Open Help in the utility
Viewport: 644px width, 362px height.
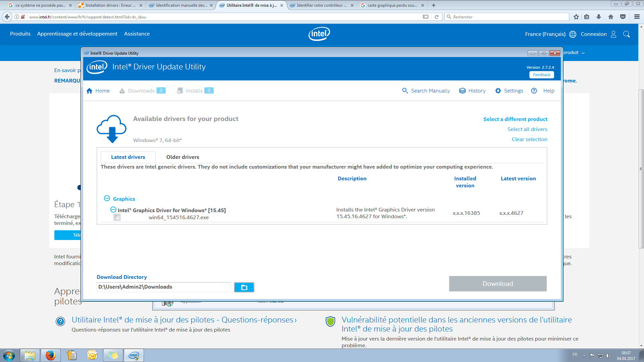click(x=543, y=91)
